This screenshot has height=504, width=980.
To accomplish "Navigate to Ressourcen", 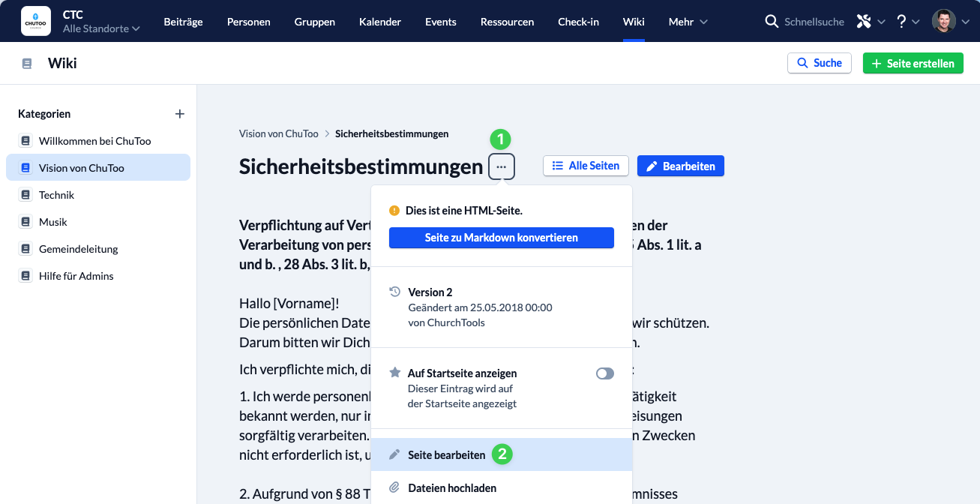I will [508, 22].
